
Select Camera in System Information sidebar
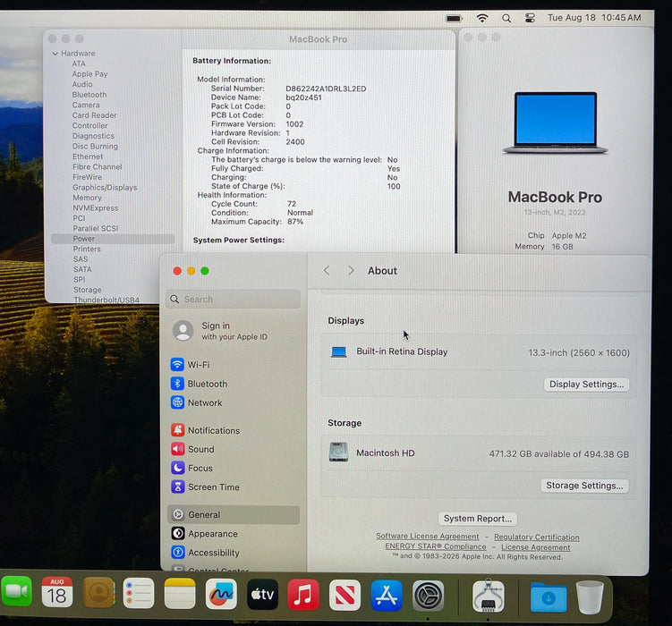click(x=86, y=105)
